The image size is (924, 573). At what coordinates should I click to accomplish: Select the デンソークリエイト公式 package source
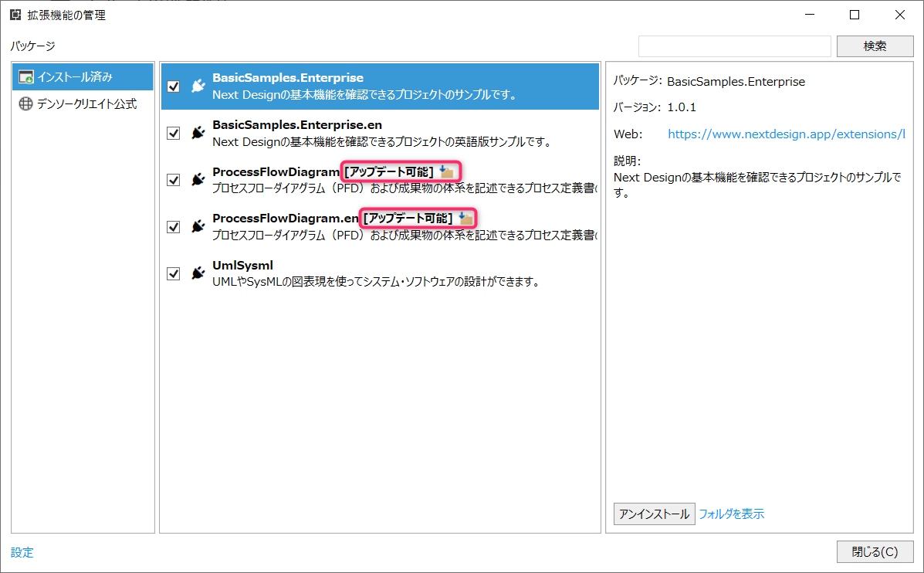click(x=83, y=103)
